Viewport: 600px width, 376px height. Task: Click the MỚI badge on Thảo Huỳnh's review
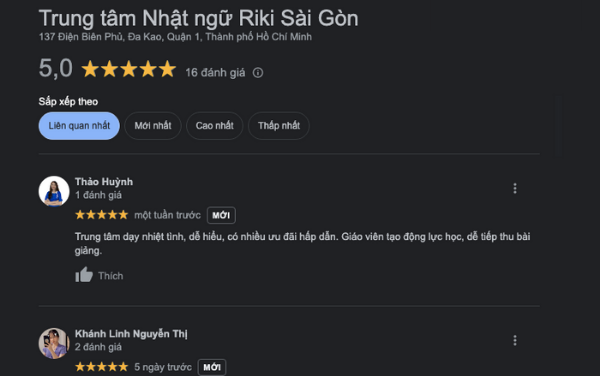coord(221,215)
